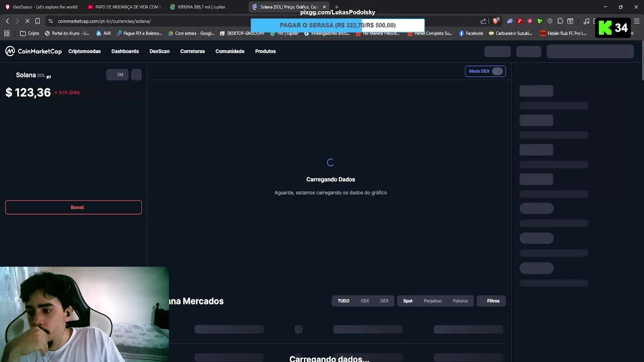Click the Solana coin name heading
Viewport: 644px width, 362px height.
(26, 75)
